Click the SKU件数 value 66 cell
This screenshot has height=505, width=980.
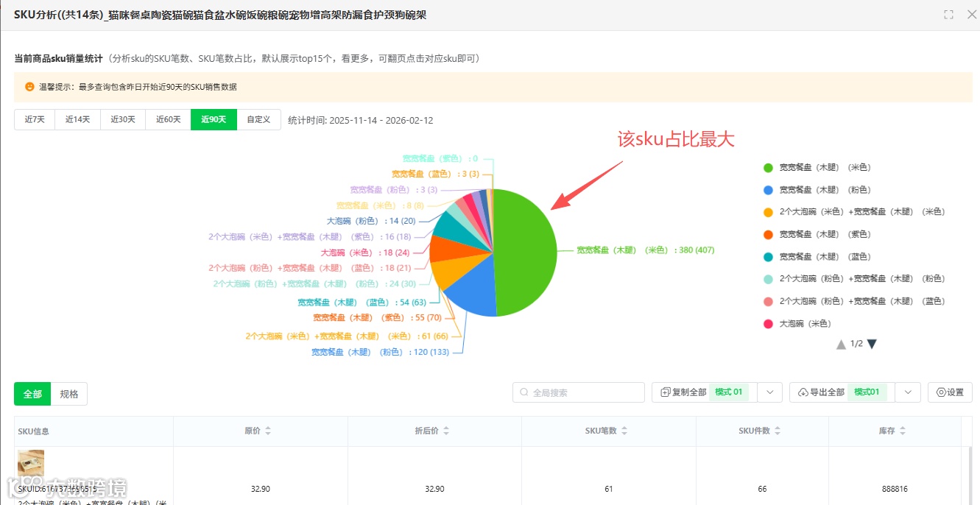[x=762, y=490]
